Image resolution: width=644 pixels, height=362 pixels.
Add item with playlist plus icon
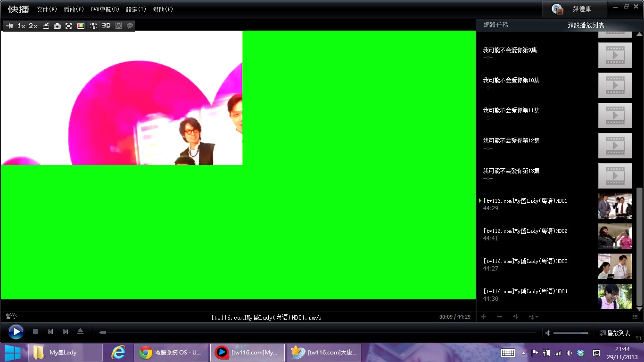pos(484,317)
